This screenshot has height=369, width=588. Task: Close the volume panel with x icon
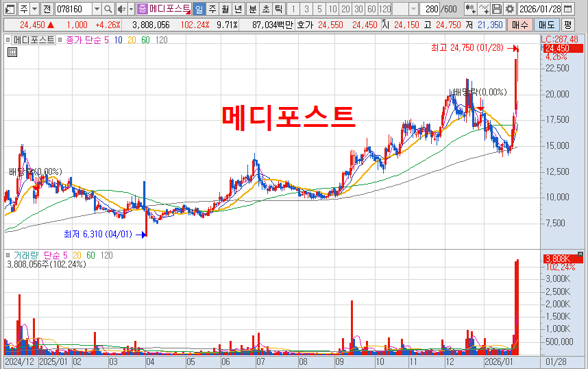[x=580, y=254]
